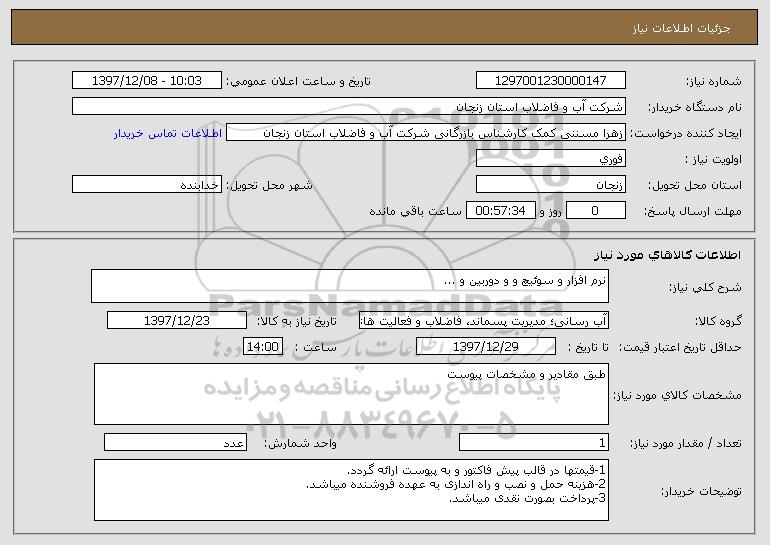Select buyer note line 1 about پیش فاکتور
This screenshot has height=545, width=770.
pos(476,470)
